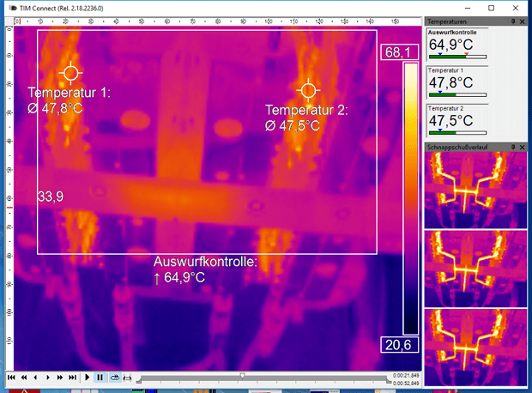Open the first snapshot thumbnail
Screen dimensions: 532x393
475,190
